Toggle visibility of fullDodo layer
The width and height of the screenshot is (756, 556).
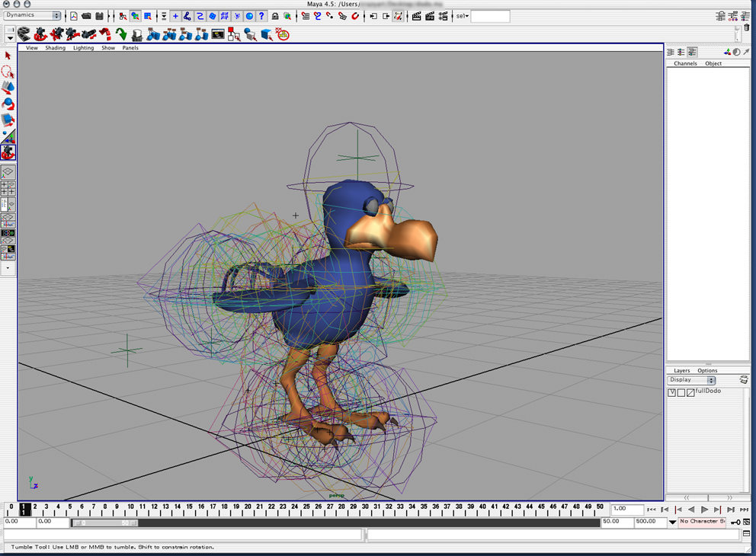point(671,393)
